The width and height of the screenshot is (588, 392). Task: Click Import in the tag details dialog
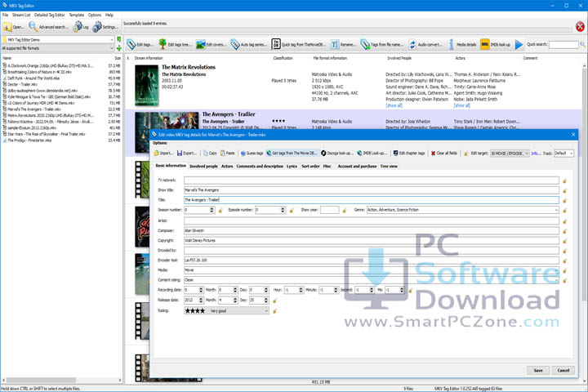163,153
